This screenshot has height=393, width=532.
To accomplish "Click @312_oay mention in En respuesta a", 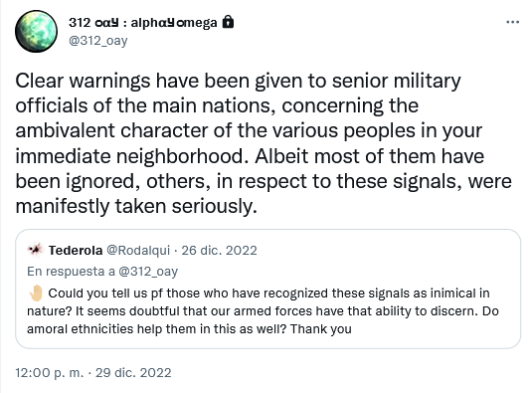I will pos(148,272).
